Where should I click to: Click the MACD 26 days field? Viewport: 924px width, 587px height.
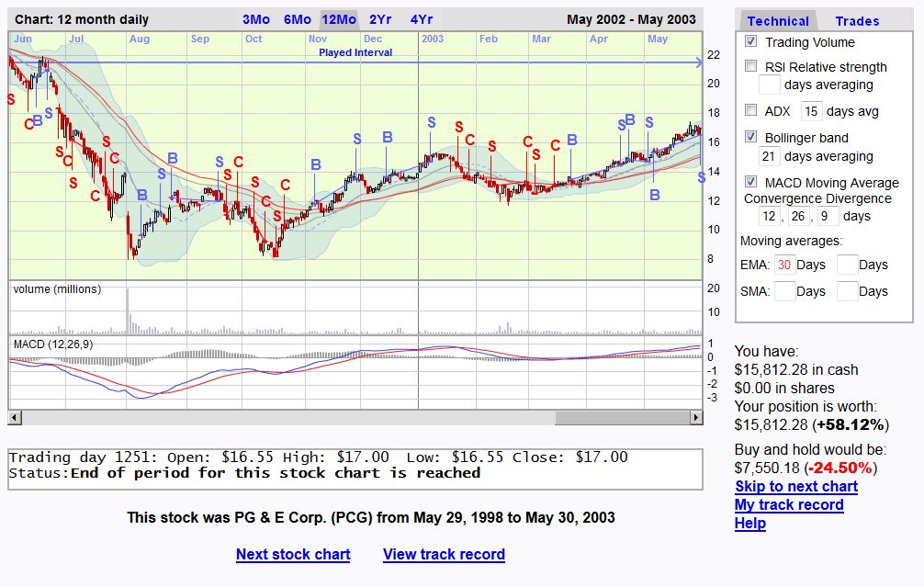click(798, 216)
